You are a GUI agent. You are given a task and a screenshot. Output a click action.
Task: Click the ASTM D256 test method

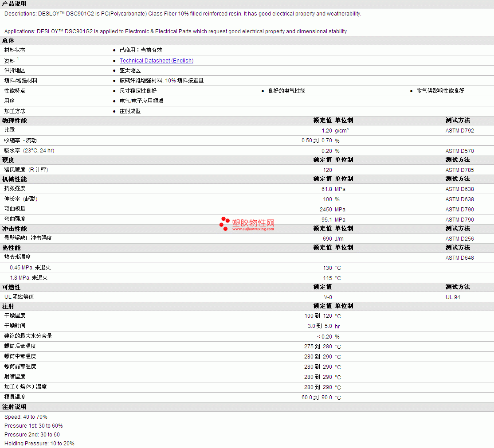pyautogui.click(x=460, y=239)
